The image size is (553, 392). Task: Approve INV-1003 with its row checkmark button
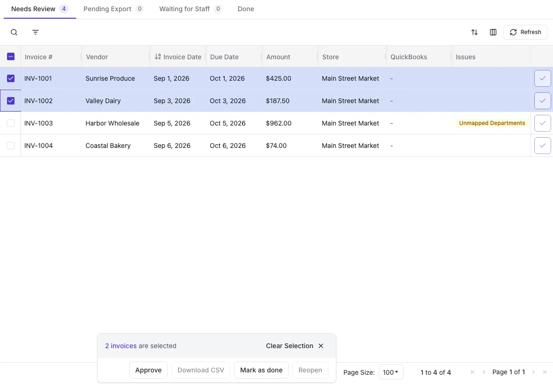click(542, 123)
